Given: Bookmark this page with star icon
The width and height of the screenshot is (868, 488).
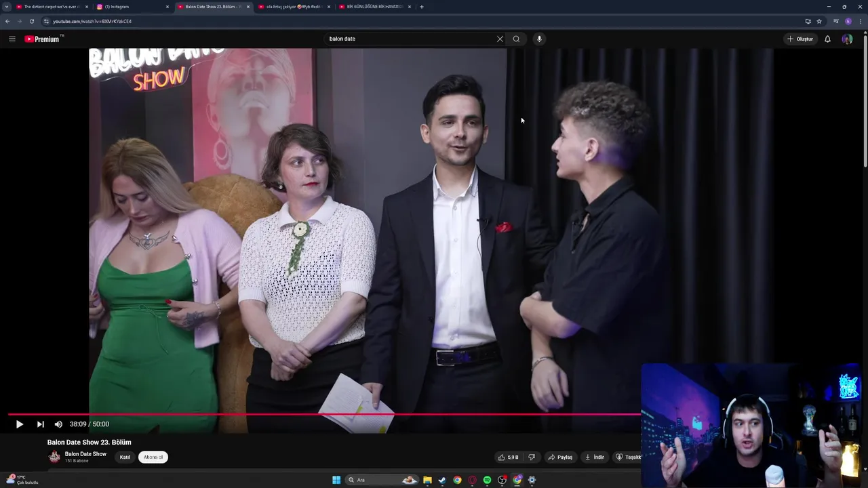Looking at the screenshot, I should (819, 21).
